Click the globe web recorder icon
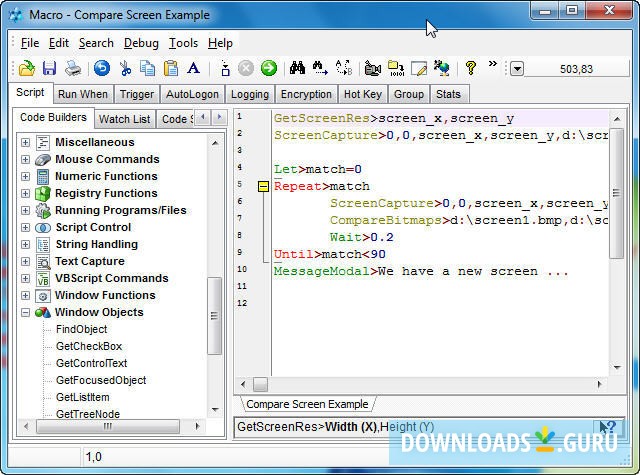The height and width of the screenshot is (475, 640). pyautogui.click(x=442, y=68)
